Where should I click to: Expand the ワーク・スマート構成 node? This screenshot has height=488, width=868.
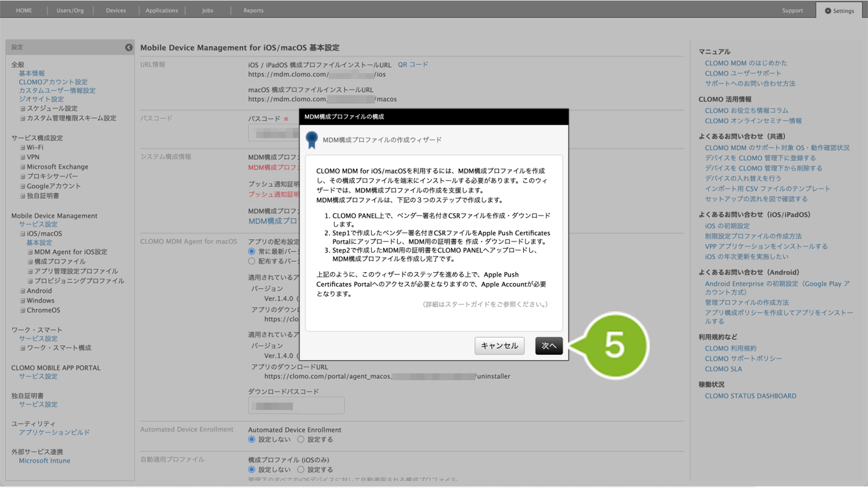tap(22, 348)
